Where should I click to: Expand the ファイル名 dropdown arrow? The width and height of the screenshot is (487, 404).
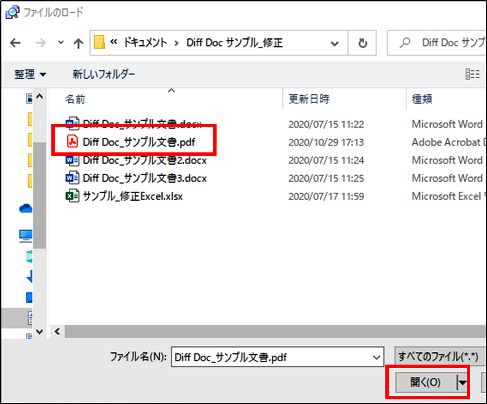[x=376, y=357]
